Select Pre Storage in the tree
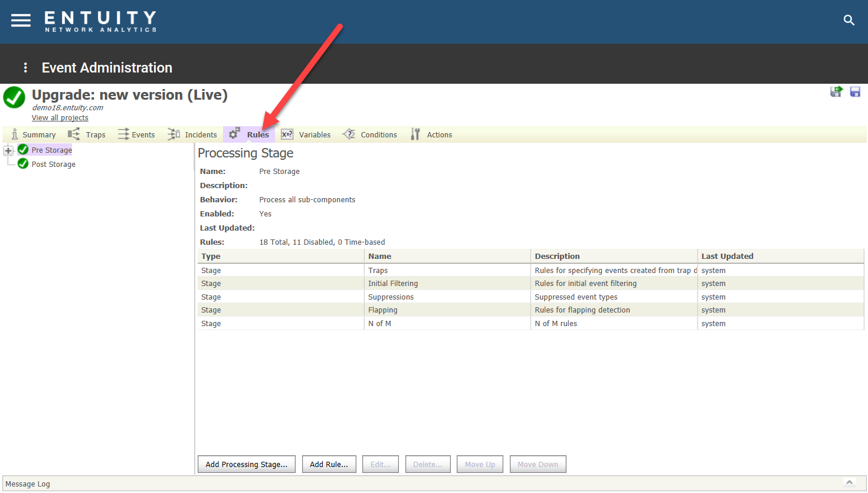The height and width of the screenshot is (493, 868). click(x=52, y=150)
